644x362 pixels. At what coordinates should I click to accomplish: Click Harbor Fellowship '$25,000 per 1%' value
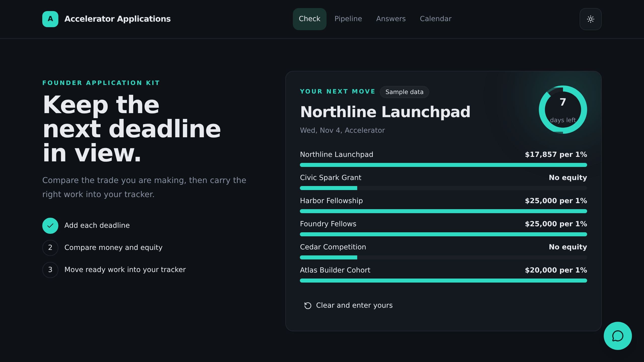tap(556, 201)
